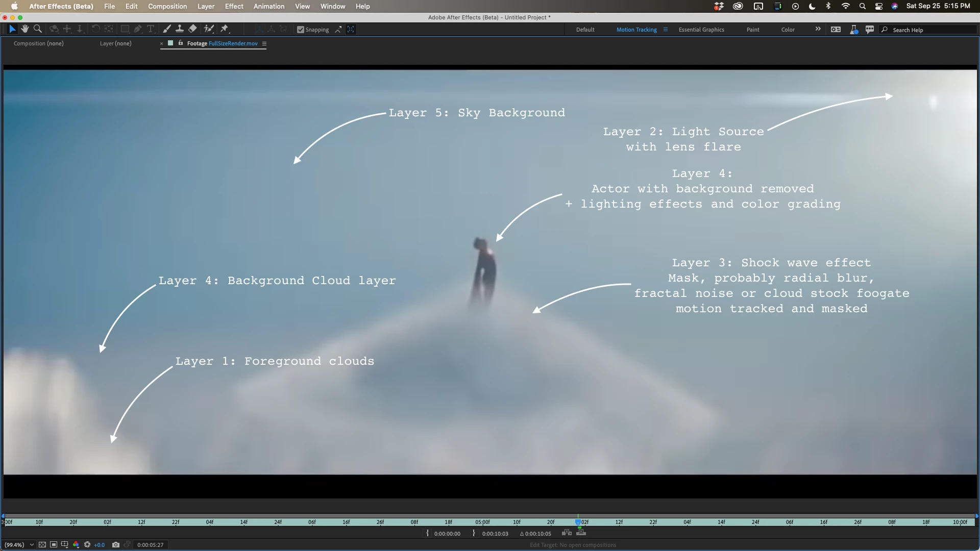Expand the hidden workspaces chevron
The height and width of the screenshot is (551, 980).
[x=818, y=29]
